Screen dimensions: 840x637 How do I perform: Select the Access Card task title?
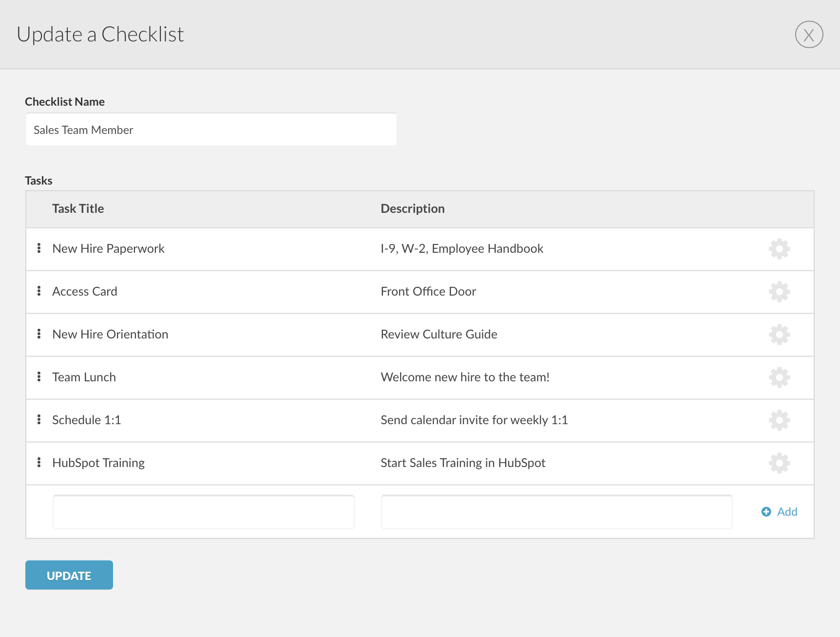pyautogui.click(x=85, y=291)
